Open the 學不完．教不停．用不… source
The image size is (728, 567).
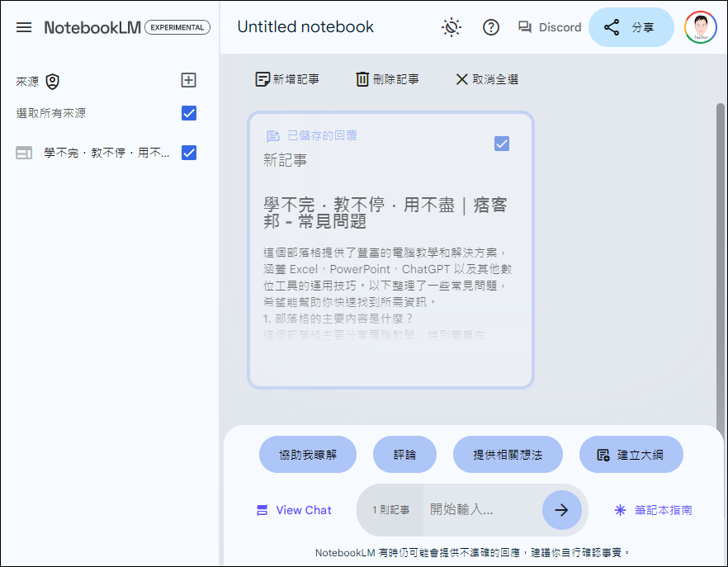[x=106, y=153]
